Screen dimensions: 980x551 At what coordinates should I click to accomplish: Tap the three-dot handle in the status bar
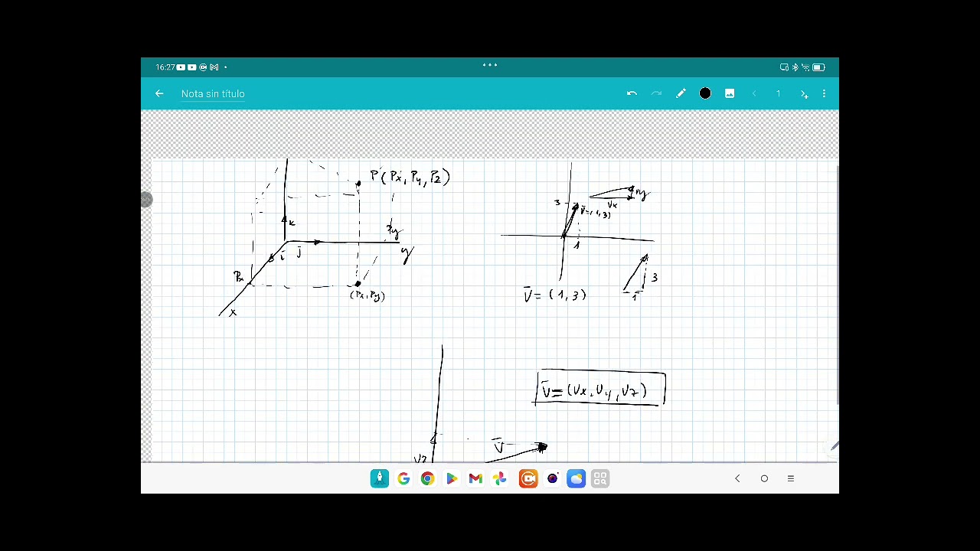click(x=490, y=65)
